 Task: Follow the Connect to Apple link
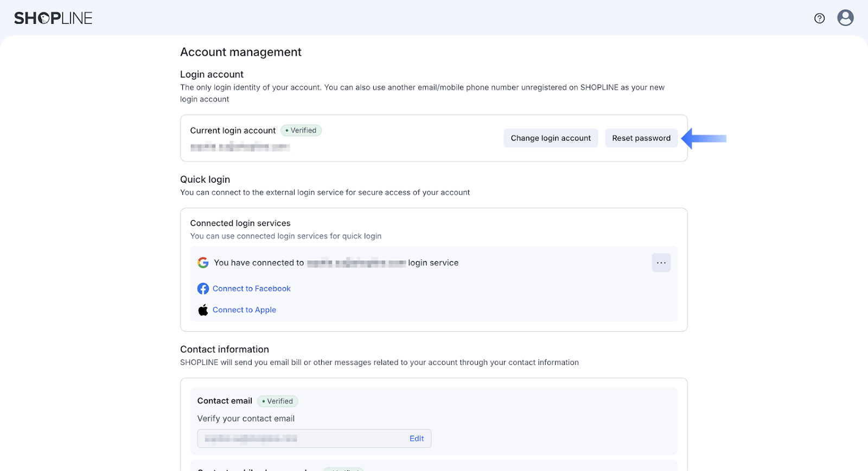coord(244,310)
